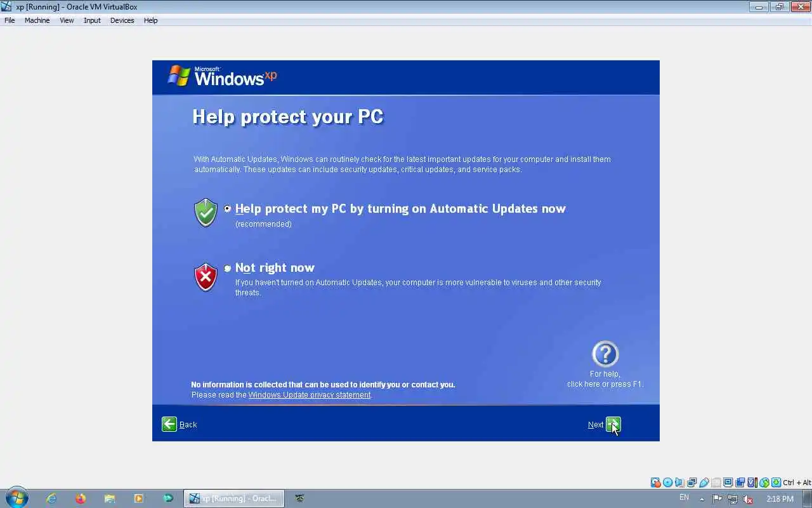The image size is (812, 508).
Task: Click the VirtualBox shared folders status icon
Action: pyautogui.click(x=716, y=483)
